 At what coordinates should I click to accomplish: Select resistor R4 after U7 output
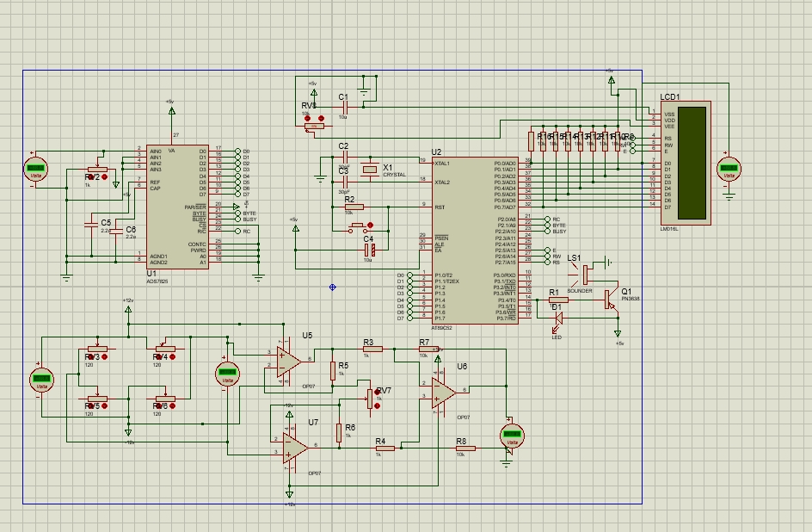coord(384,448)
